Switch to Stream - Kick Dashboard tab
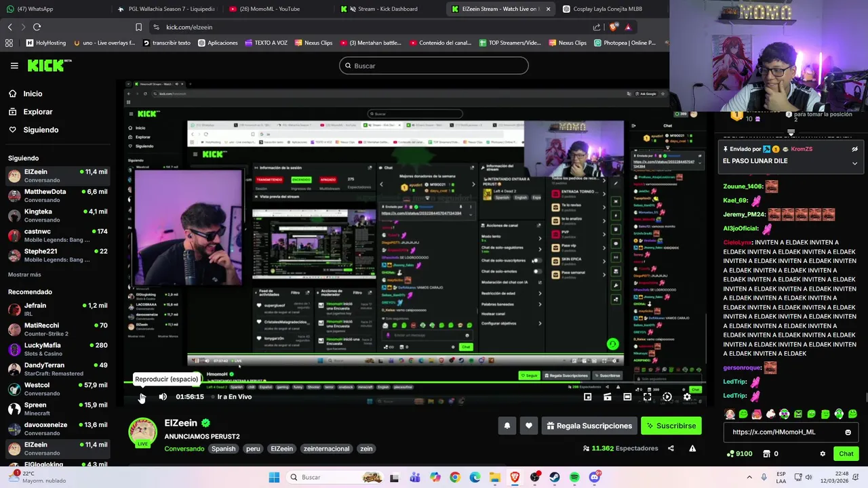Screen dimensions: 868x488 point(388,9)
